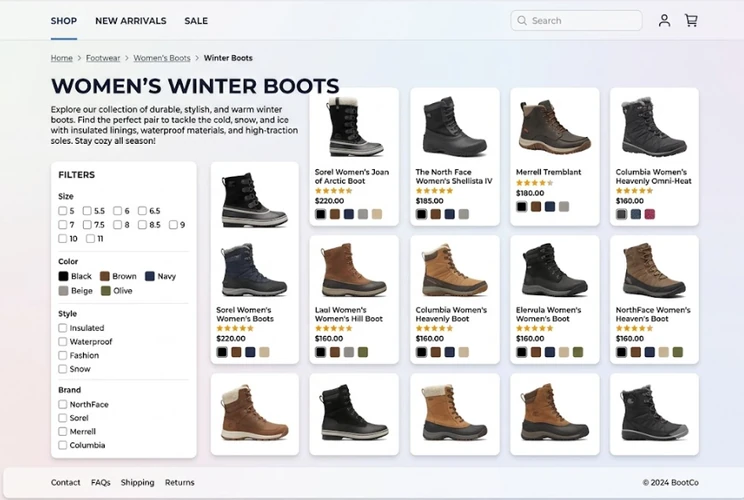
Task: Filter by NorthFace brand
Action: click(63, 404)
